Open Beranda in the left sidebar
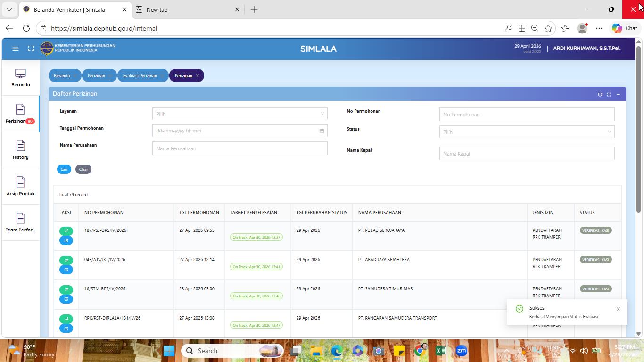The width and height of the screenshot is (644, 362). click(x=20, y=78)
